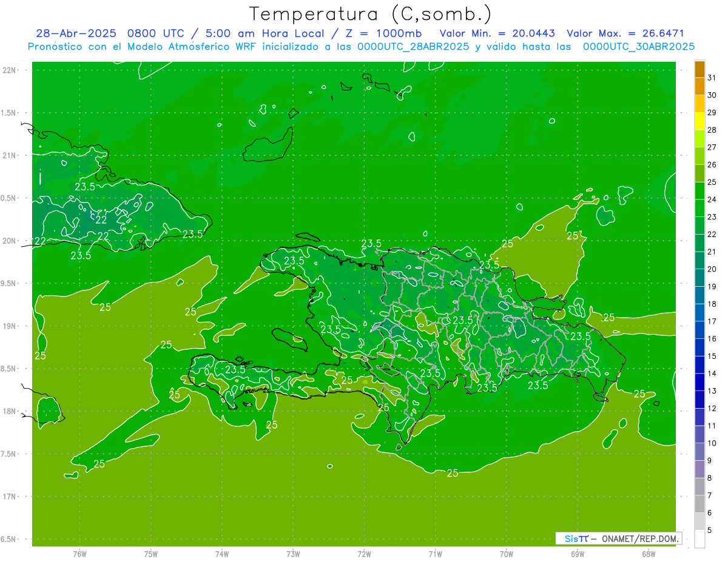Image resolution: width=728 pixels, height=562 pixels.
Task: Click legend value 5
Action: [x=709, y=530]
